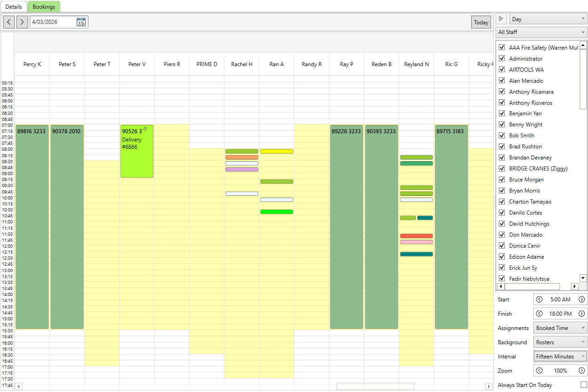Go to next day arrow button
This screenshot has height=392, width=588.
coord(22,22)
